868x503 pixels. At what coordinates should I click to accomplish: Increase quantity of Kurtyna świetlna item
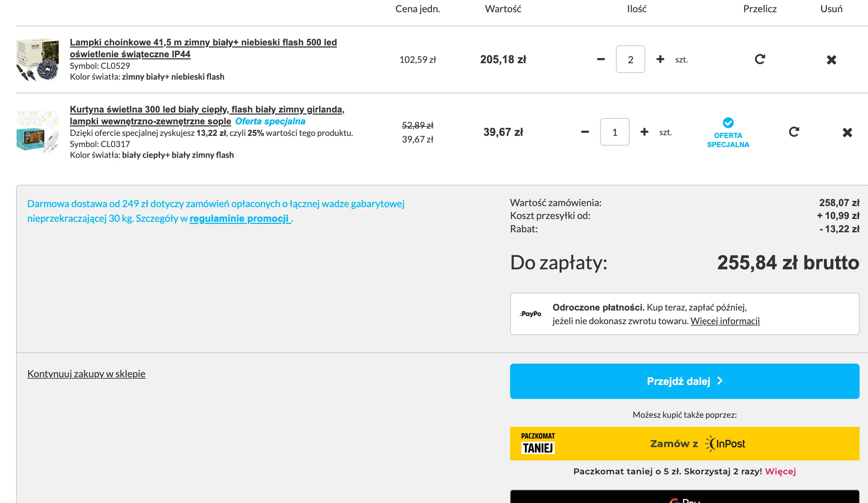pos(644,132)
